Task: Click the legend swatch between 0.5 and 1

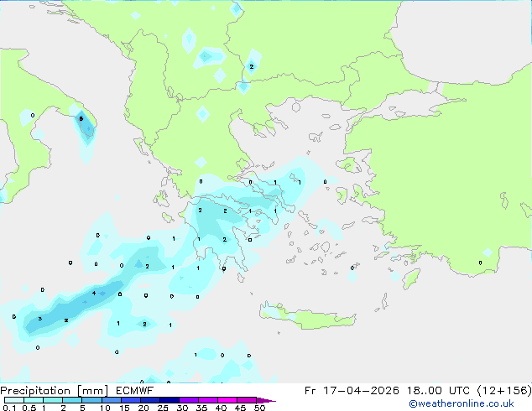Action: point(34,400)
